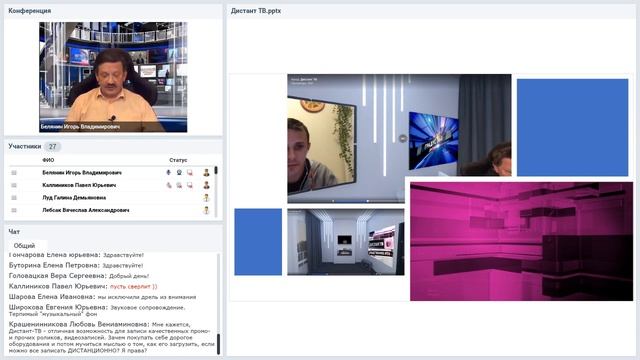Click chat message from Широкова Евгения Юрьевна
640x360 pixels.
coord(97,310)
